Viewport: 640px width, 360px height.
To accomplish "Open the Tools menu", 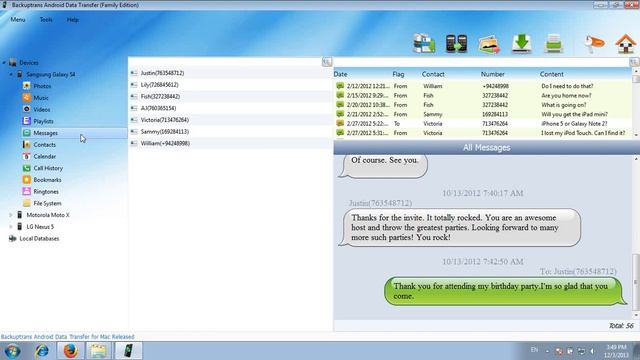I will 46,20.
